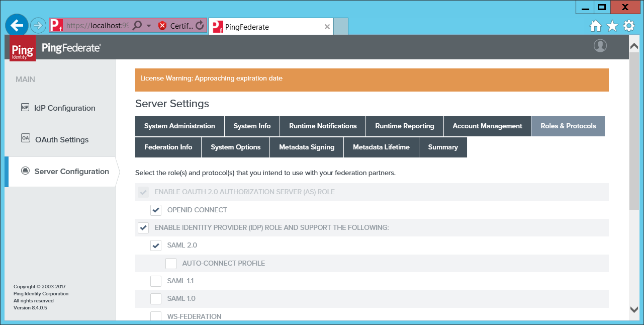Click the page scrollbar down arrow

634,309
